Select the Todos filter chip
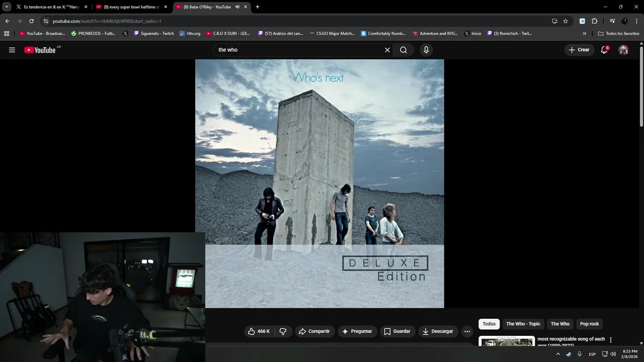This screenshot has height=362, width=644. pos(489,324)
